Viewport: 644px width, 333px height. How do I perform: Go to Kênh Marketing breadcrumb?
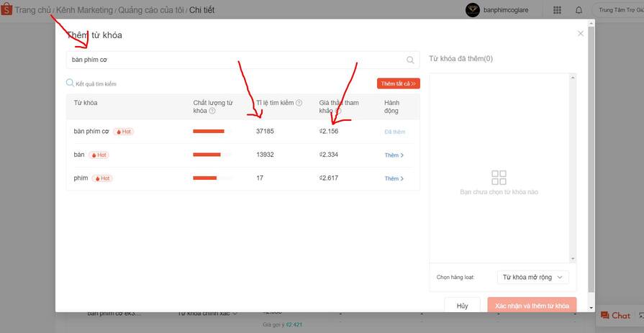click(x=85, y=10)
